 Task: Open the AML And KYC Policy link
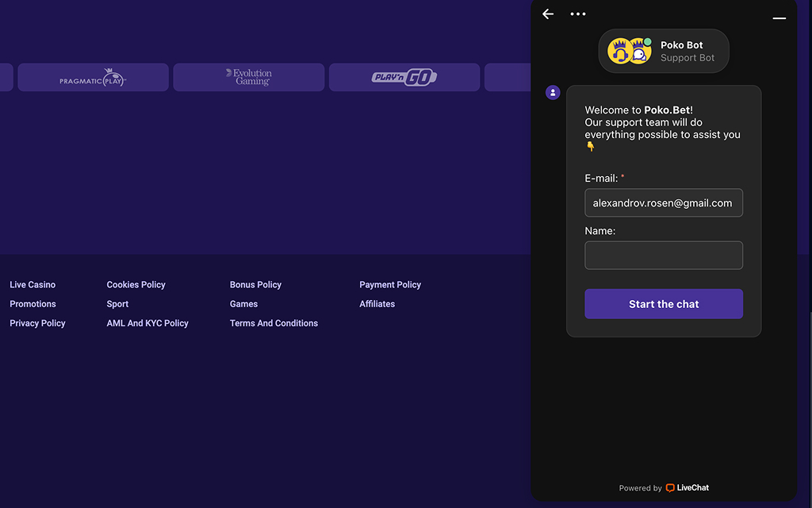147,323
